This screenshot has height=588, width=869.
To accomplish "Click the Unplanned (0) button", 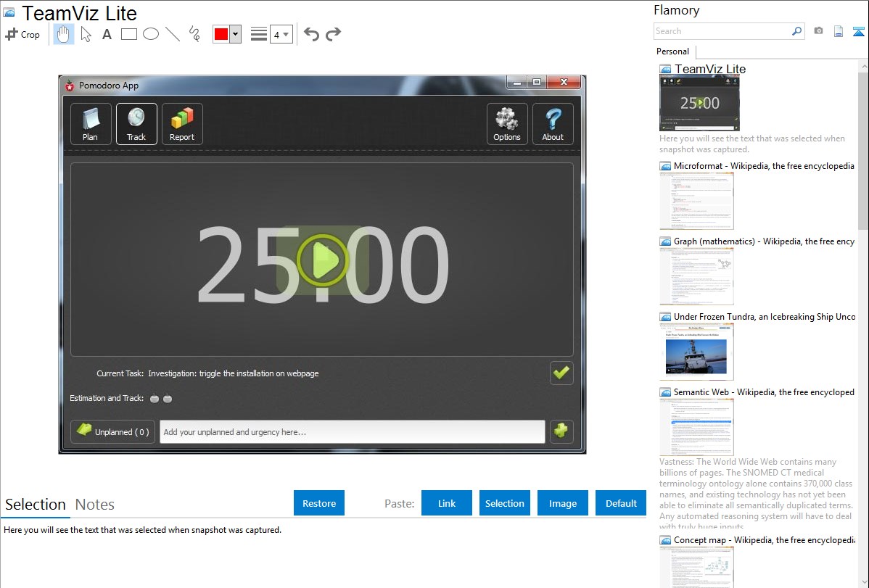I will (x=112, y=431).
